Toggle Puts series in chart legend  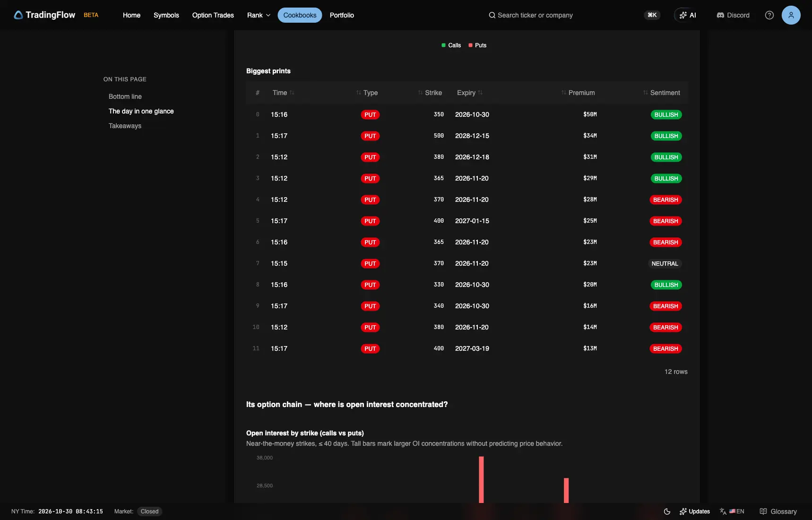click(477, 45)
